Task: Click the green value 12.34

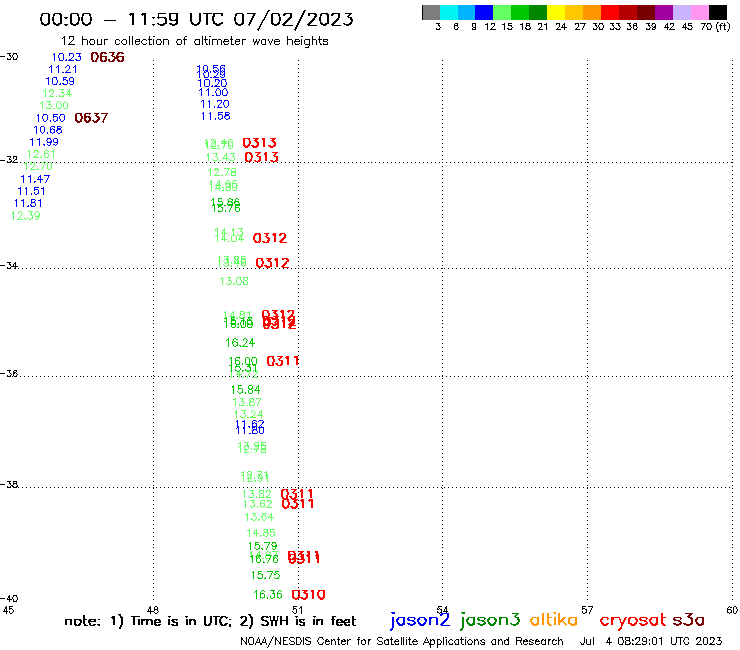Action: tap(57, 93)
